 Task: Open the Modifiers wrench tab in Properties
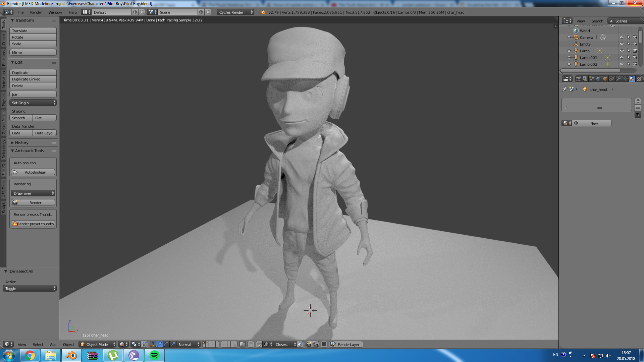(x=619, y=79)
